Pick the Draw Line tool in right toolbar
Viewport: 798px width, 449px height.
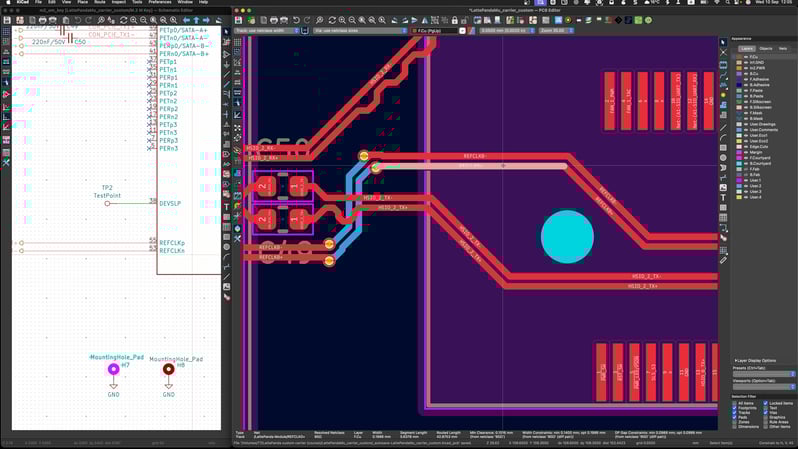(x=723, y=127)
